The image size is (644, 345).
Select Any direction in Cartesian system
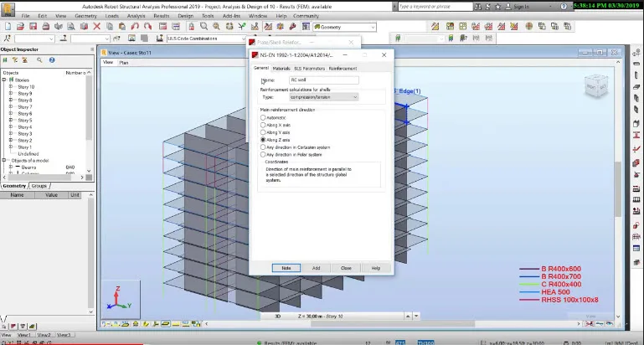(x=263, y=147)
